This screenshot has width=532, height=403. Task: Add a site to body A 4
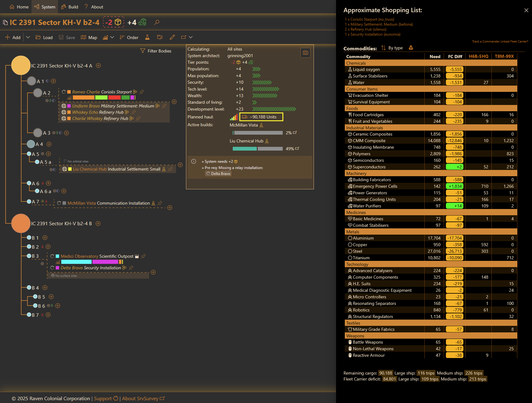(x=49, y=144)
